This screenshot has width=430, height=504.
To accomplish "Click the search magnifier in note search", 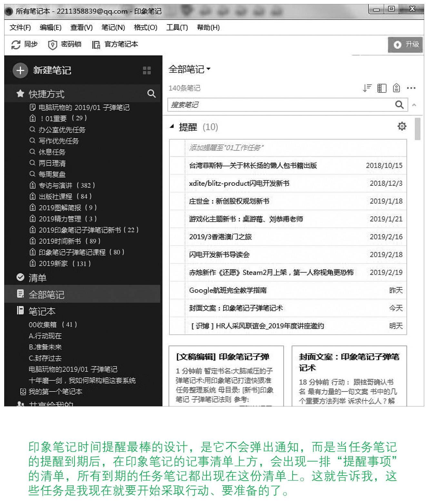I will [399, 105].
